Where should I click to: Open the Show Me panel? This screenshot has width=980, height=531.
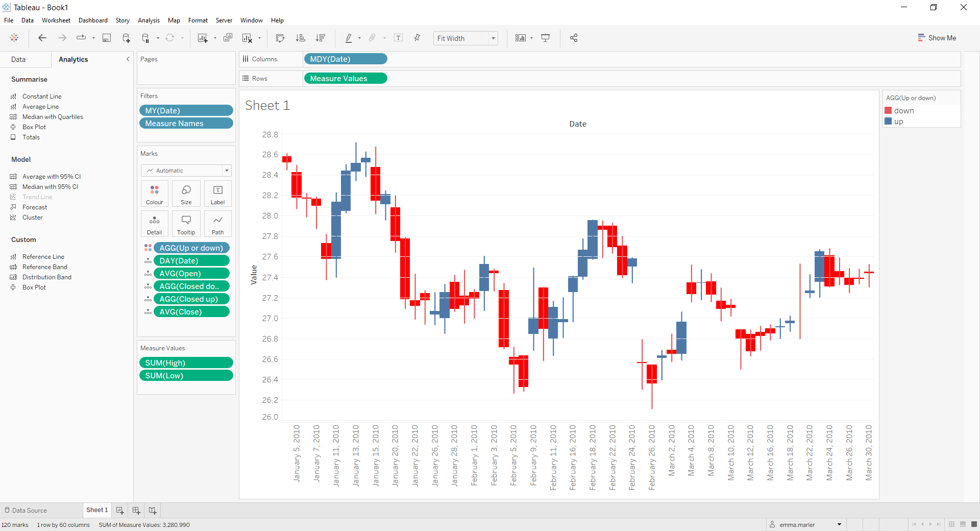click(937, 38)
